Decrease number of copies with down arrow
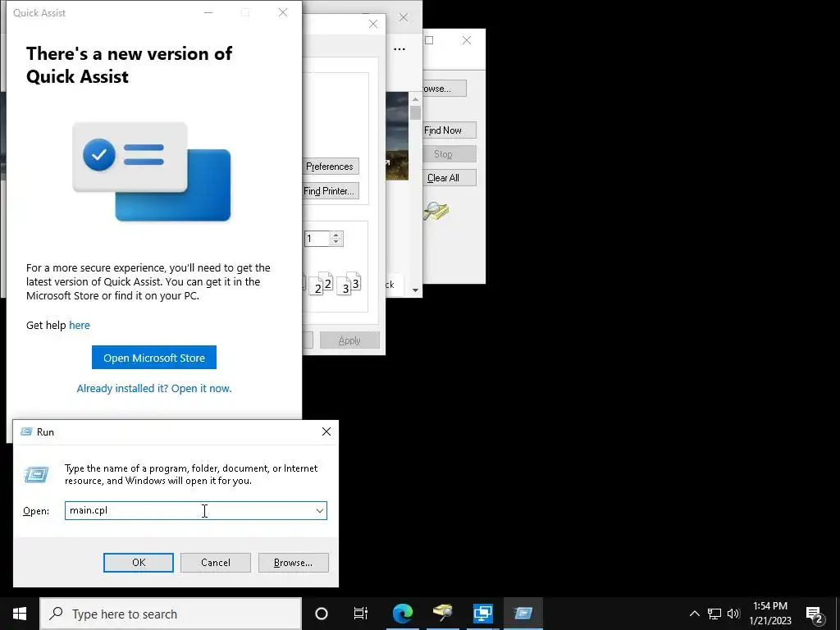This screenshot has height=630, width=840. pos(336,242)
